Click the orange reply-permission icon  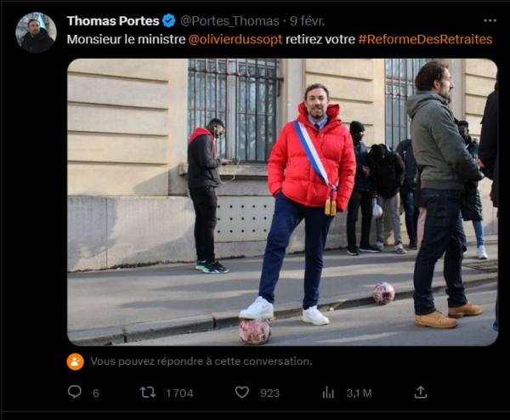coord(76,360)
